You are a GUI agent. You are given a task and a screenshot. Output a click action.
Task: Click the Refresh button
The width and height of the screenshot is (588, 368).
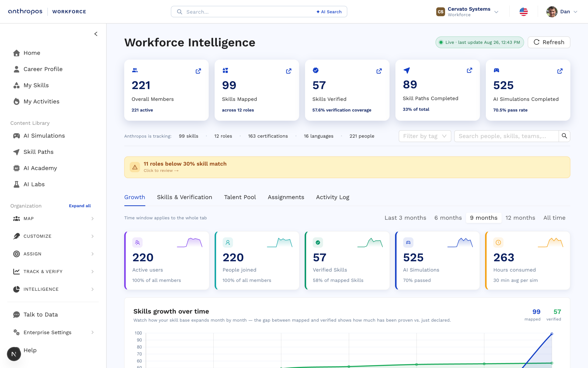pyautogui.click(x=549, y=42)
